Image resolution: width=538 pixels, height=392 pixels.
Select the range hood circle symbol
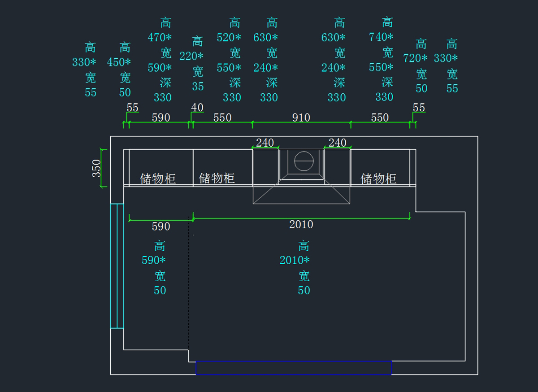tap(301, 161)
